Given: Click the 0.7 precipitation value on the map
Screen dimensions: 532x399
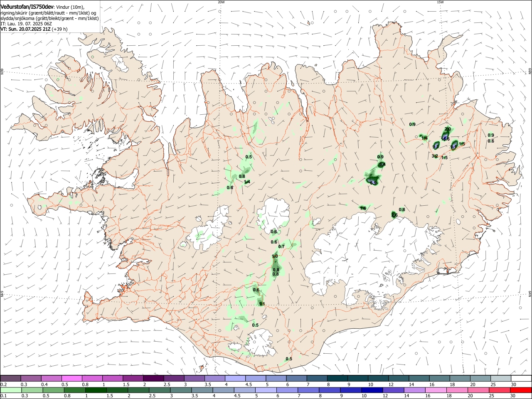Looking at the screenshot, I should point(281,247).
